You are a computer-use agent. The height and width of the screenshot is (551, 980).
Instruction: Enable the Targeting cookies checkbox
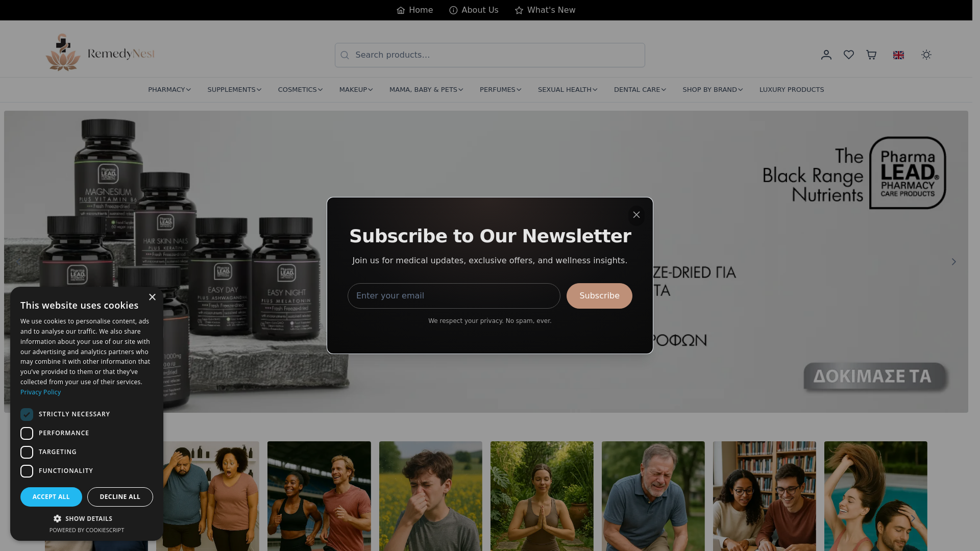click(x=27, y=452)
